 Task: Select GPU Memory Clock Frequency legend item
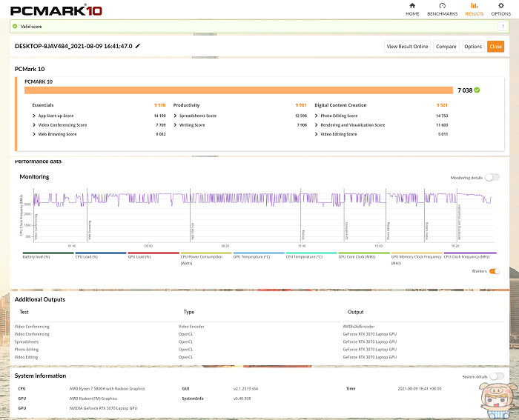point(417,259)
